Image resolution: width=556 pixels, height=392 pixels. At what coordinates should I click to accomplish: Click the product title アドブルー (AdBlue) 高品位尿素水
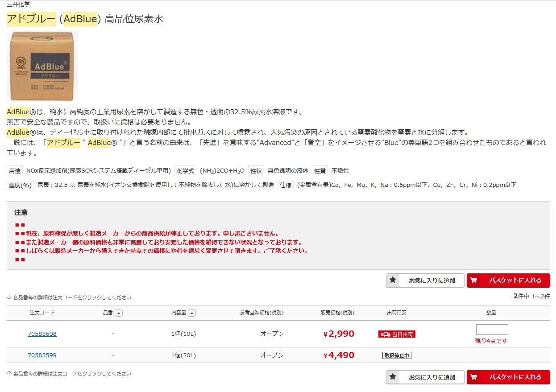point(85,19)
